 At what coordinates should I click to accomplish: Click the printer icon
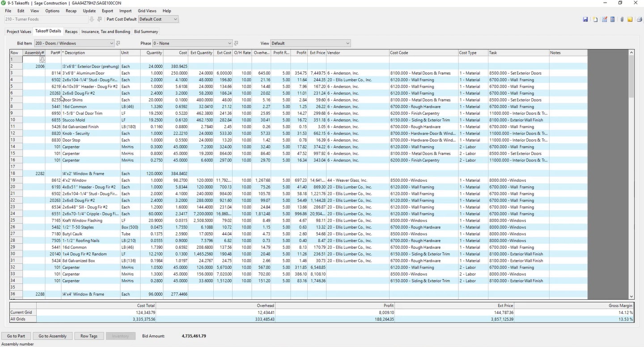(x=640, y=19)
